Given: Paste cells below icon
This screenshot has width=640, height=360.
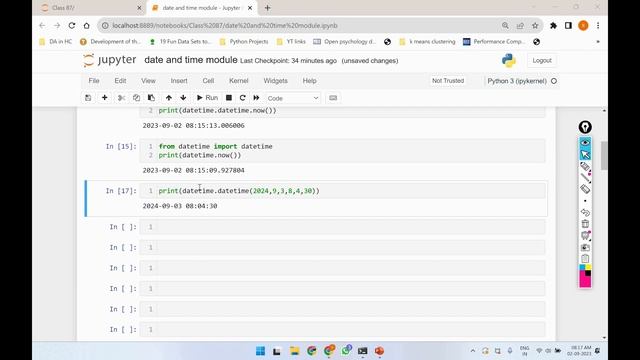Looking at the screenshot, I should pyautogui.click(x=151, y=98).
